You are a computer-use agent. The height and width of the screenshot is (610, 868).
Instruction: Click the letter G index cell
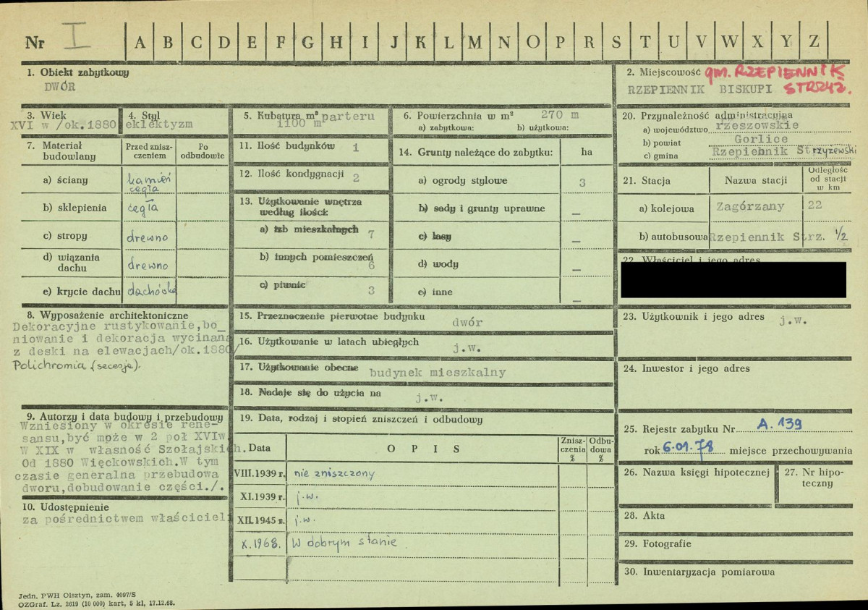308,42
